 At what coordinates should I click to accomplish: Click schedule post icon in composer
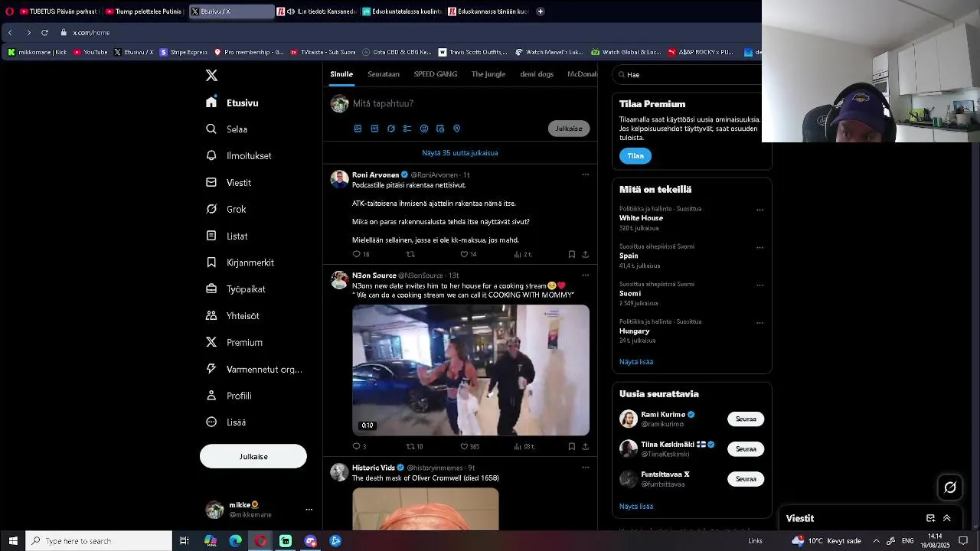click(440, 129)
